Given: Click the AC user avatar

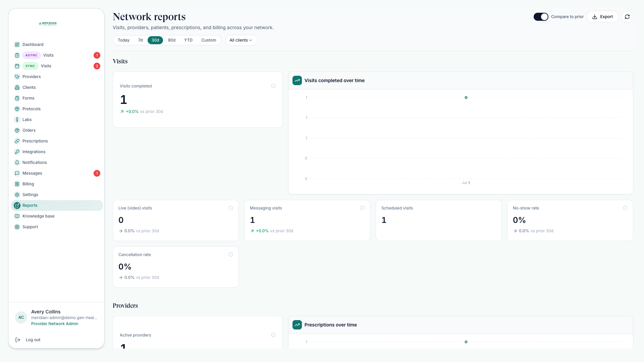Looking at the screenshot, I should click(21, 317).
